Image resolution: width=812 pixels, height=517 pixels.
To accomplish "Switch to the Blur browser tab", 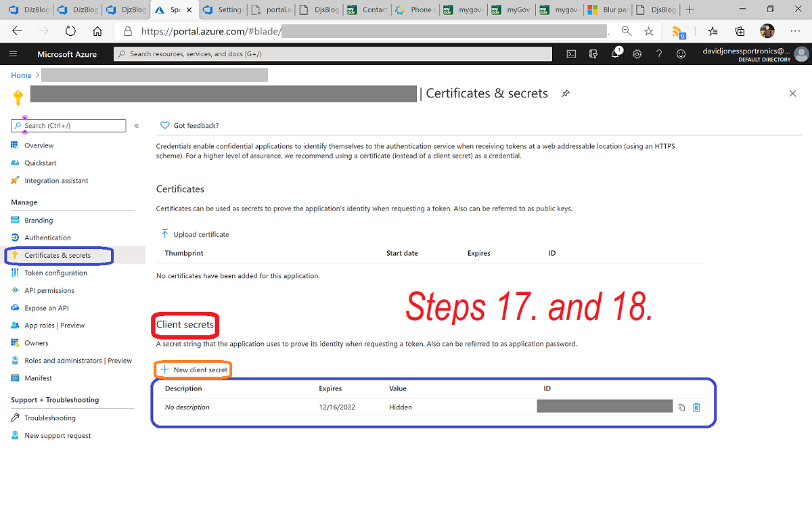I will 606,9.
